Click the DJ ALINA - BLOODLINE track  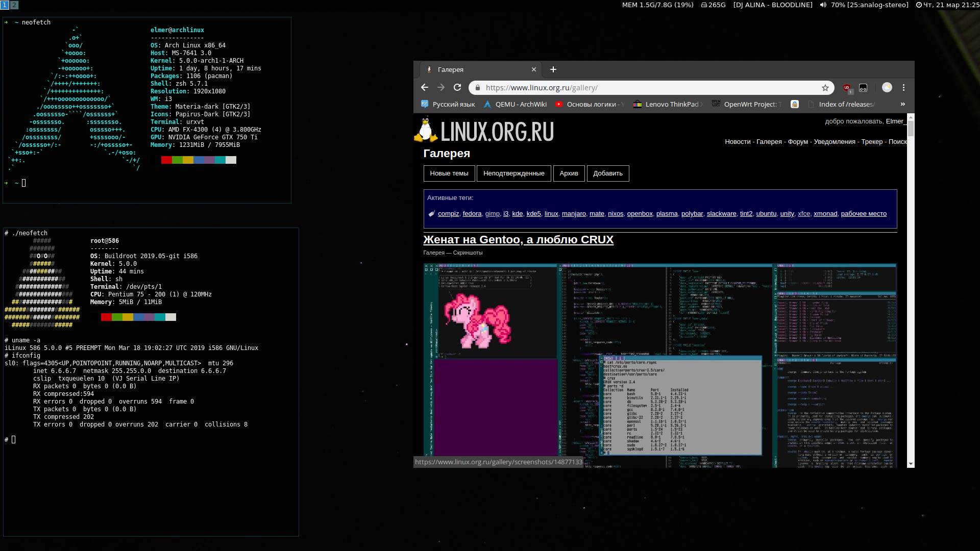pyautogui.click(x=773, y=5)
